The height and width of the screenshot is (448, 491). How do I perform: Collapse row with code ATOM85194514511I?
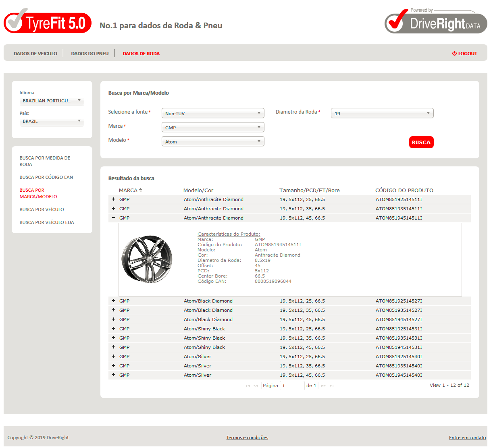pos(114,218)
